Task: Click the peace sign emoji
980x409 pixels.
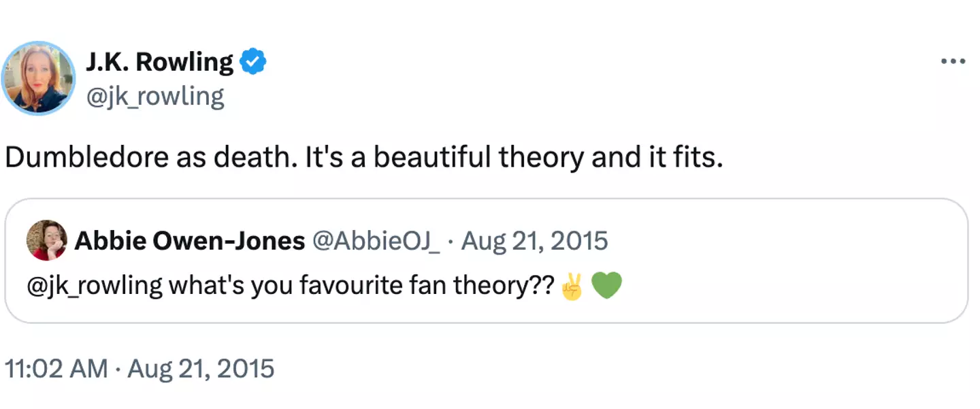Action: 572,284
